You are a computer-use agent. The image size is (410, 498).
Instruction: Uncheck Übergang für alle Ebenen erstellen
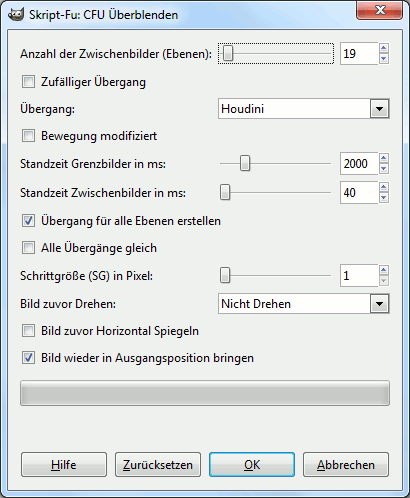pos(28,221)
